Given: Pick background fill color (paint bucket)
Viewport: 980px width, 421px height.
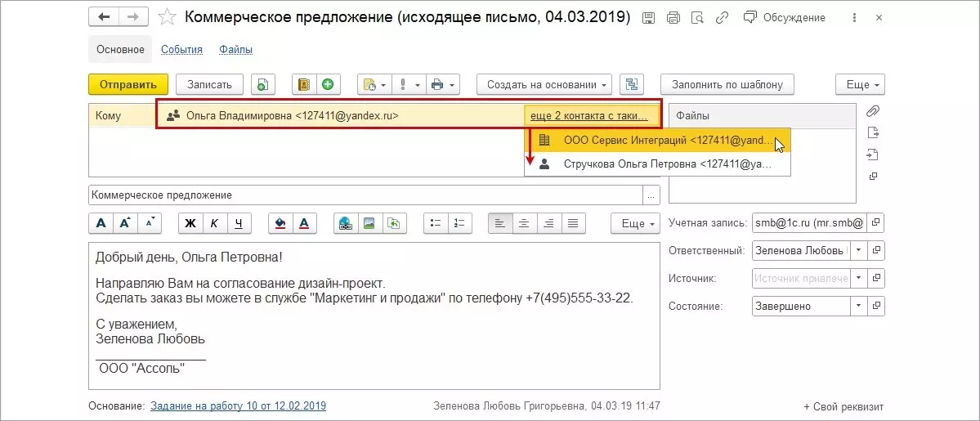Looking at the screenshot, I should tap(280, 223).
